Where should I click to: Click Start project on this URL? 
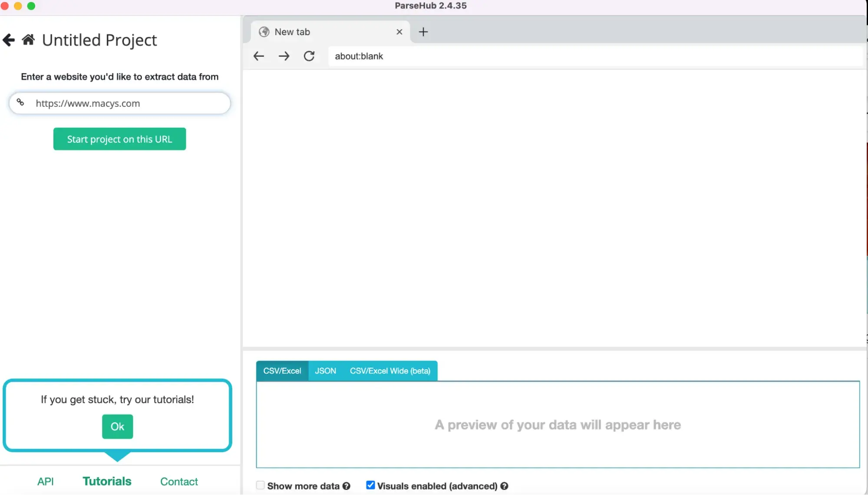(120, 139)
